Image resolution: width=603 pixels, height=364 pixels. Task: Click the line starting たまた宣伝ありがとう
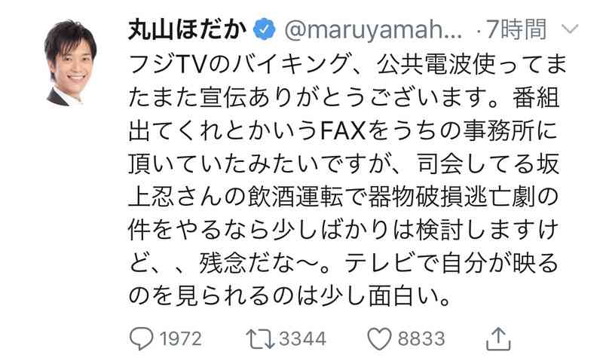tap(344, 97)
